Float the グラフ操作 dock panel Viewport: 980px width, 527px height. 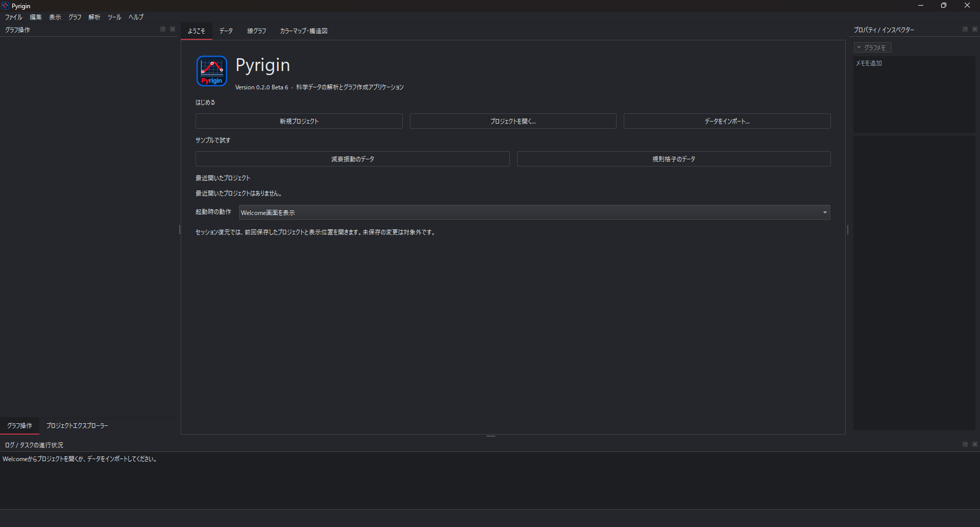(x=163, y=30)
